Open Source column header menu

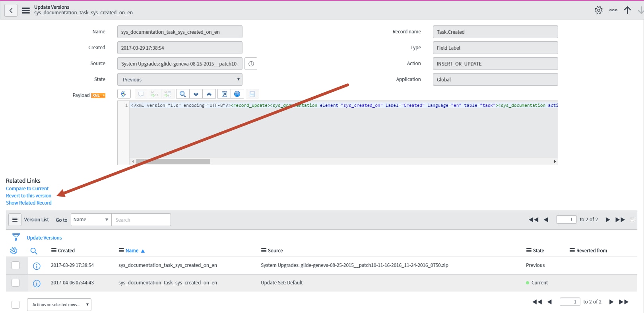264,251
